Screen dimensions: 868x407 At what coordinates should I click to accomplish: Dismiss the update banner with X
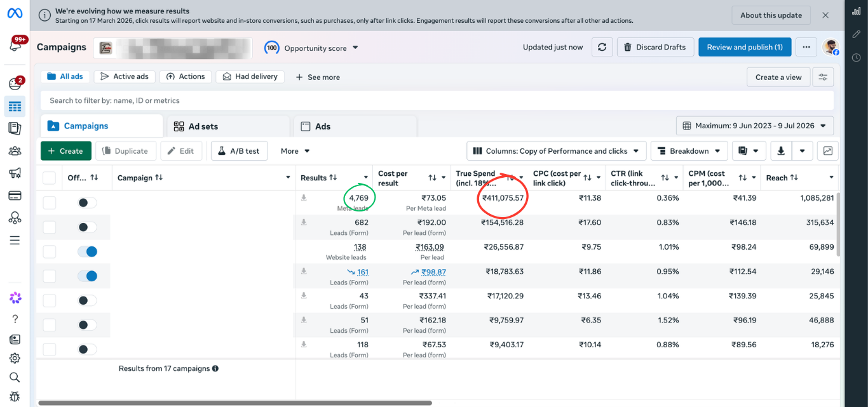[x=825, y=15]
